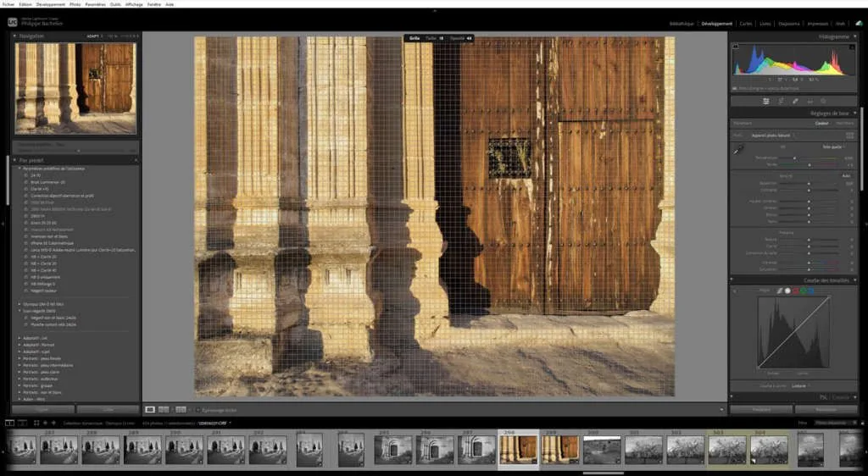Image resolution: width=868 pixels, height=476 pixels.
Task: Select the red channel in tone curve
Action: tap(794, 291)
